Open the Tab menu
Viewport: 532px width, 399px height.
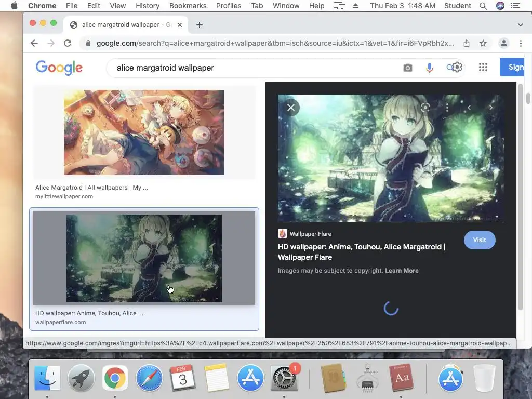pos(257,6)
